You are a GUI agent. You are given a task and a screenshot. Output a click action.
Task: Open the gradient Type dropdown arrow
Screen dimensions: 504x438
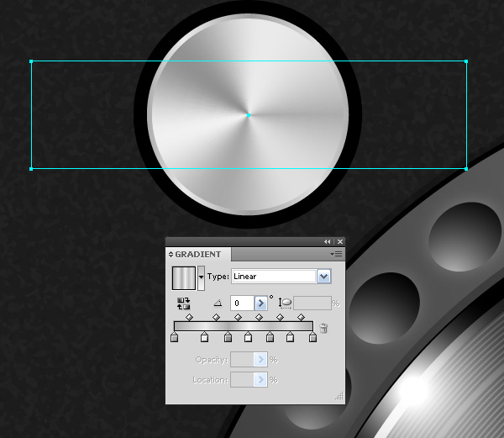tap(323, 277)
